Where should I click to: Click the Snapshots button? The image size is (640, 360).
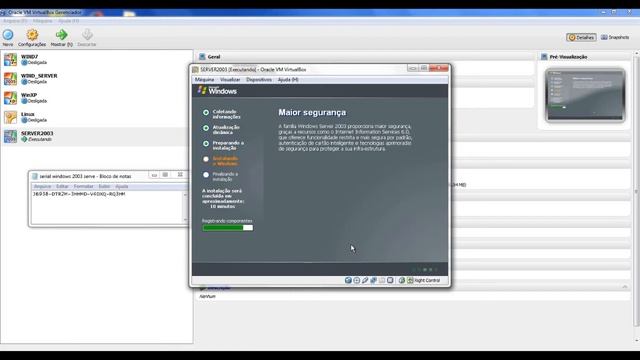point(615,38)
